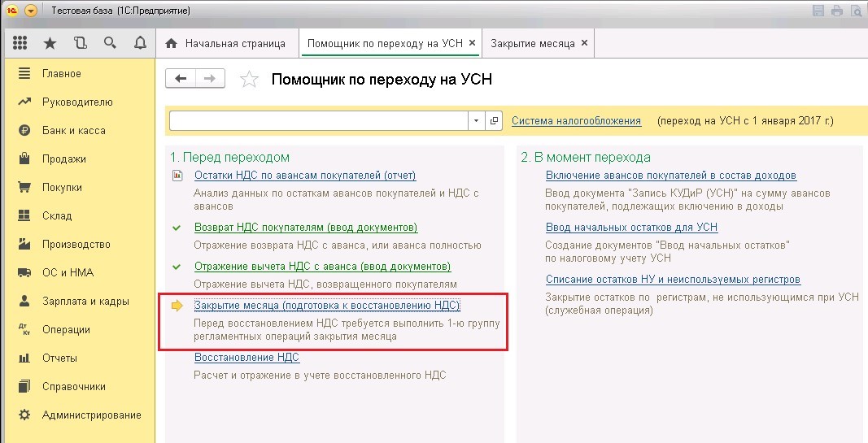Close the Помощник по переходу на УСН tab
Screen dimensions: 868x443
472,42
